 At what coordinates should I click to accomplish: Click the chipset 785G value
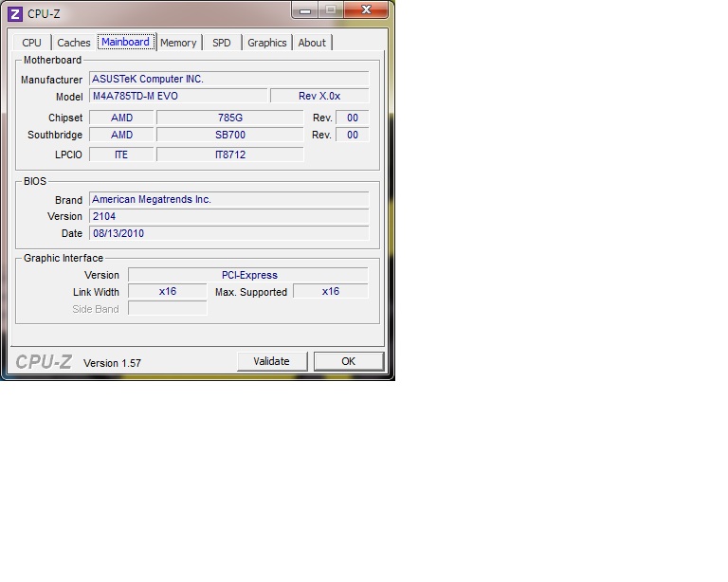pos(229,118)
